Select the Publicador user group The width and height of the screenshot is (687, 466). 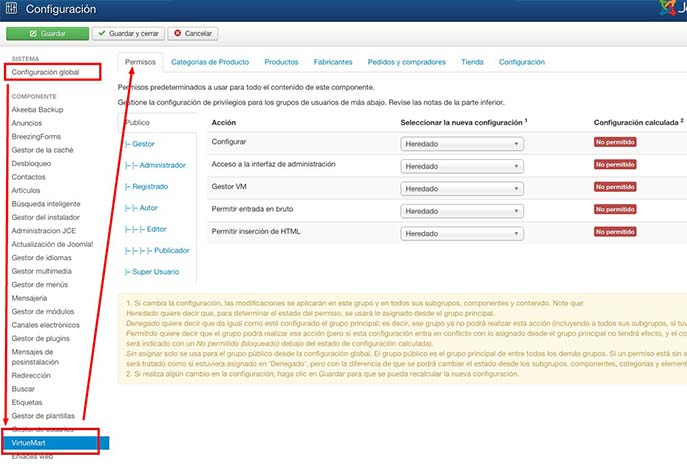157,251
